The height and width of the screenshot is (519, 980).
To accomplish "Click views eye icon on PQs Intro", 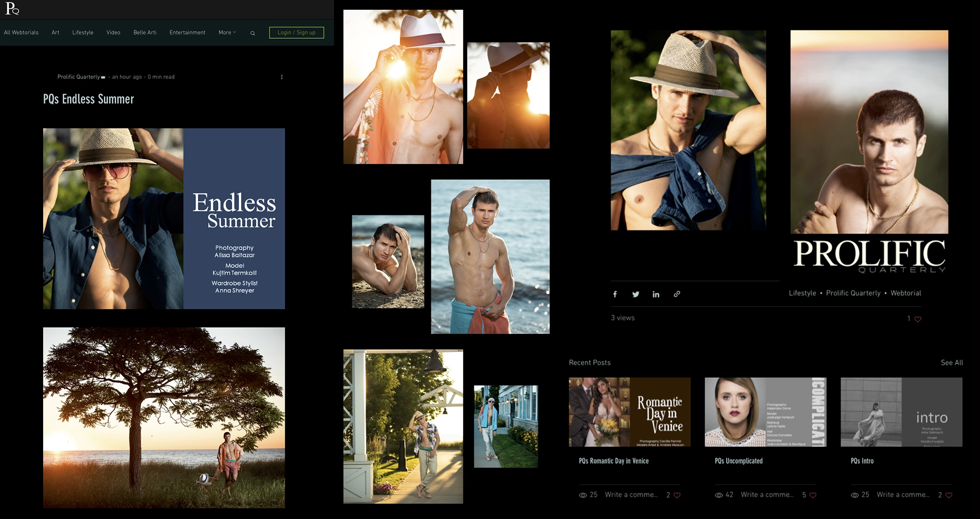I will click(855, 495).
